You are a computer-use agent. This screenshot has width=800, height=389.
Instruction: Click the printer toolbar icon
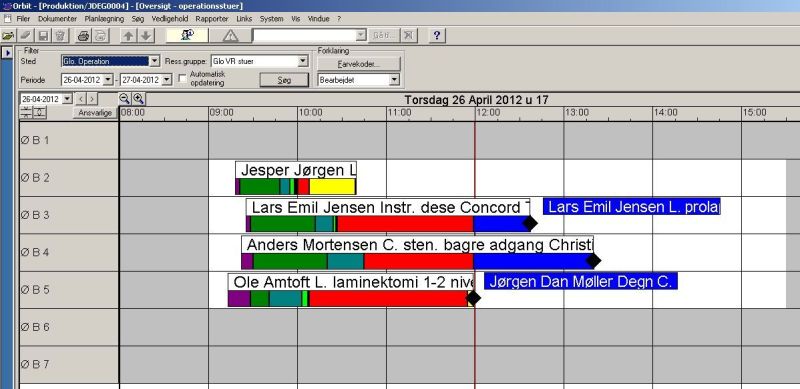coord(83,35)
